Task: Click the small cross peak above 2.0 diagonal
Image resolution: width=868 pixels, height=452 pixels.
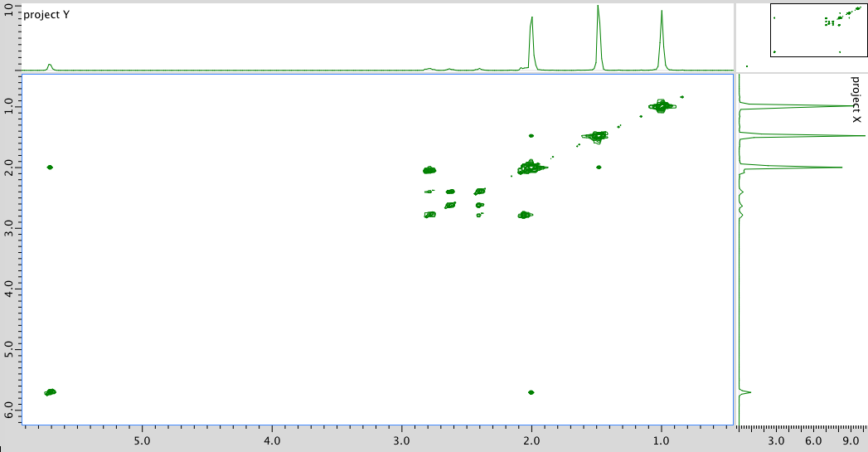Action: click(x=531, y=135)
